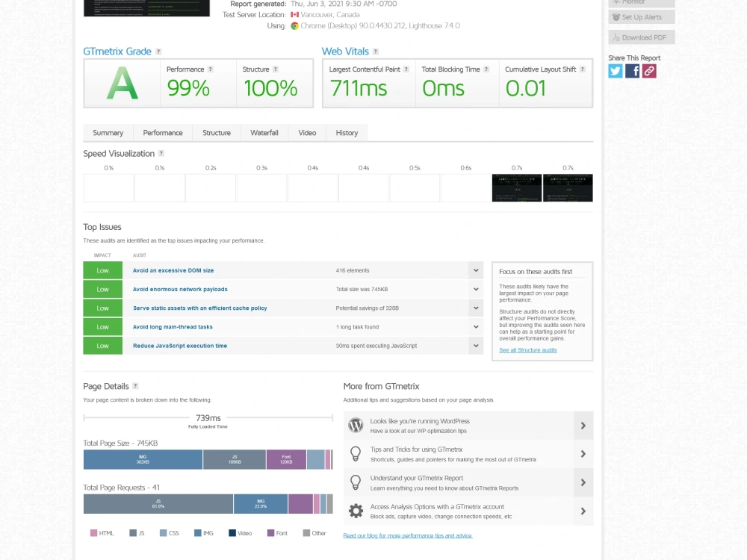The height and width of the screenshot is (560, 747).
Task: Switch to the Video tab
Action: coord(307,133)
